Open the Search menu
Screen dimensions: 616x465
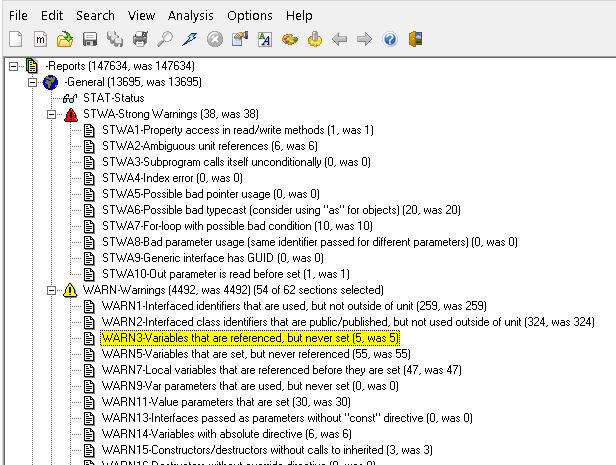tap(95, 16)
